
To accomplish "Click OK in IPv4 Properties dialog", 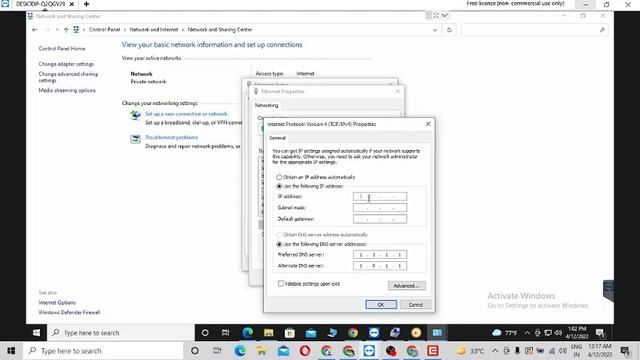I will tap(381, 304).
